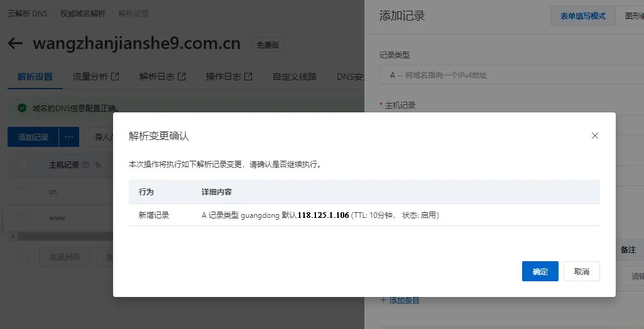Click the green DNS status check icon
The height and width of the screenshot is (329, 644).
tap(22, 108)
